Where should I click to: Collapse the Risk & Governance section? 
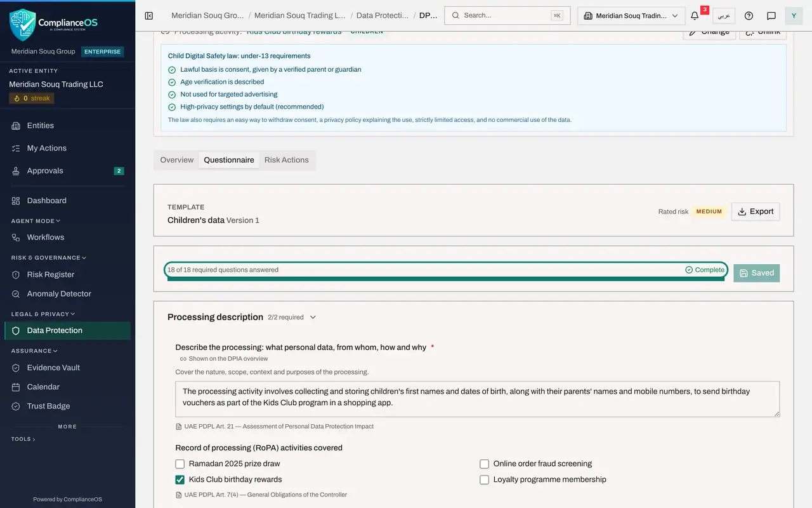48,258
